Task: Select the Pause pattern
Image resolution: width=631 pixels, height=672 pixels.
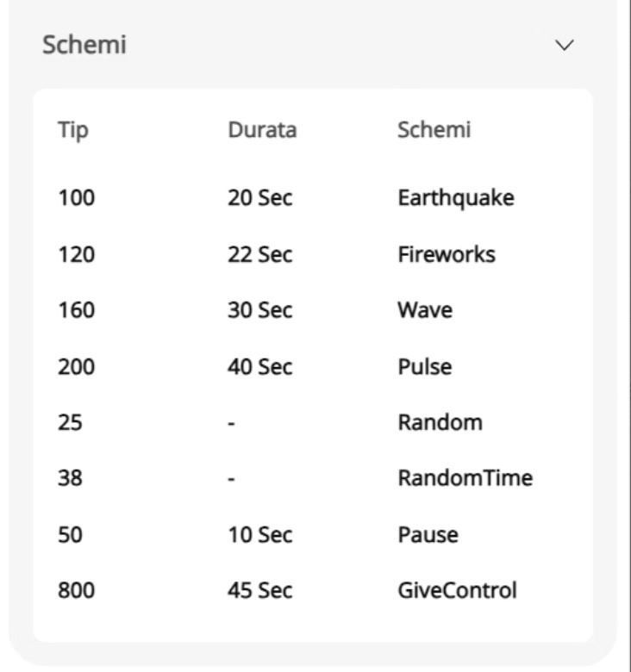Action: pos(428,534)
